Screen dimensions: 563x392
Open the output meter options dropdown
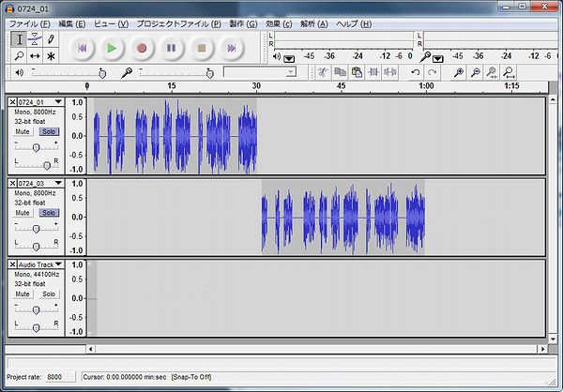289,59
